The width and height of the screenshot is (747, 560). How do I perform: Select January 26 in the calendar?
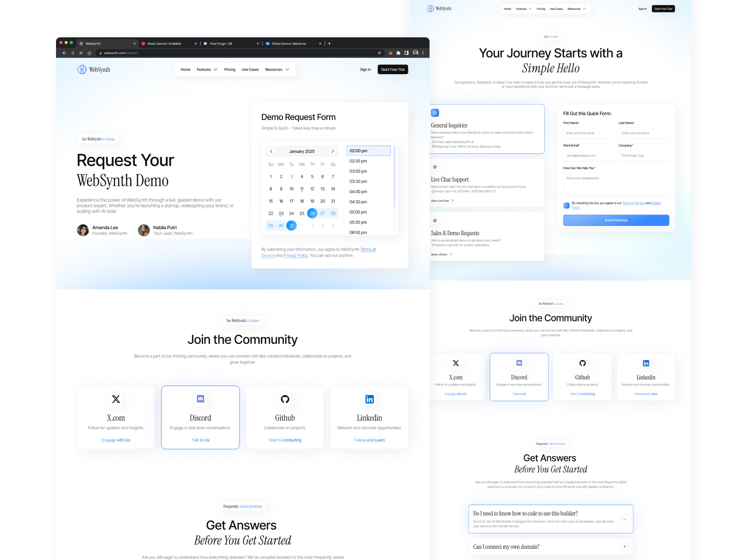tap(312, 213)
